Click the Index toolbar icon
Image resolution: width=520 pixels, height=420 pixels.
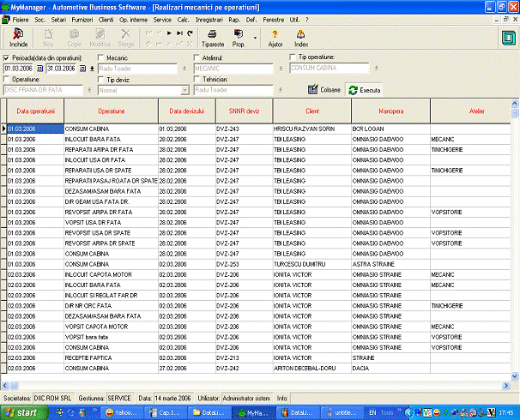coord(301,34)
